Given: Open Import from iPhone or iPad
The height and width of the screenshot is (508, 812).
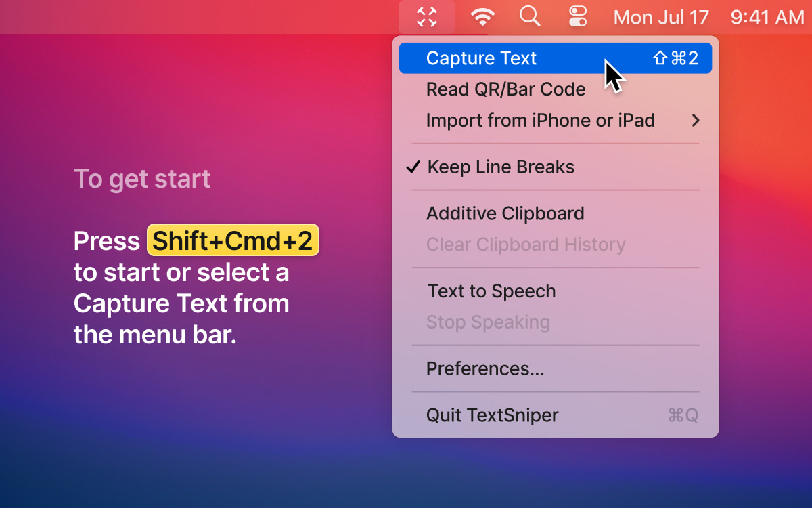Looking at the screenshot, I should point(556,121).
